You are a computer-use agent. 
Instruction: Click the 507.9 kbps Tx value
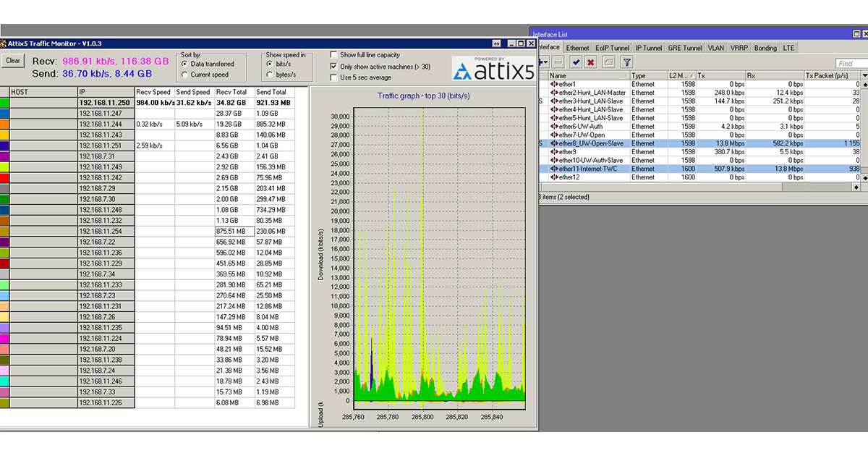[729, 169]
